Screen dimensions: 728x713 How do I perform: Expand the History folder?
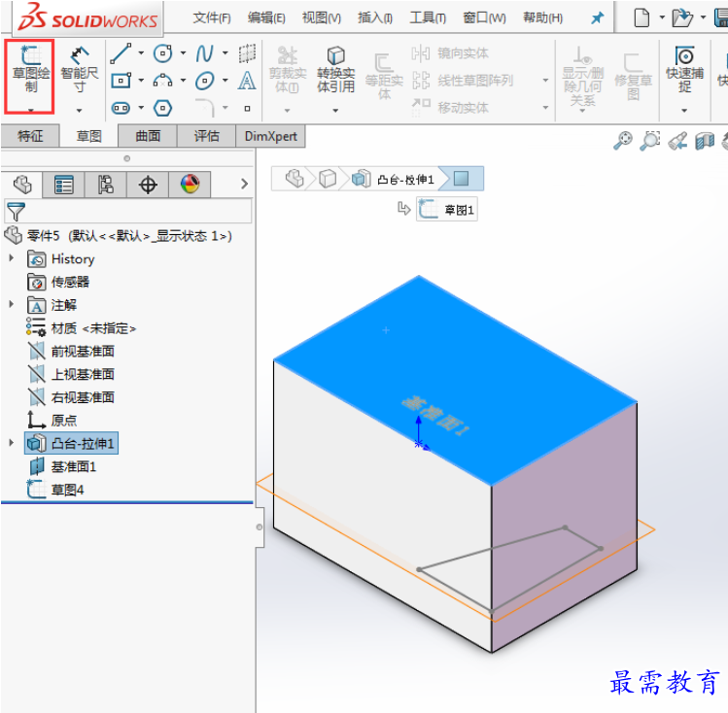pos(12,258)
